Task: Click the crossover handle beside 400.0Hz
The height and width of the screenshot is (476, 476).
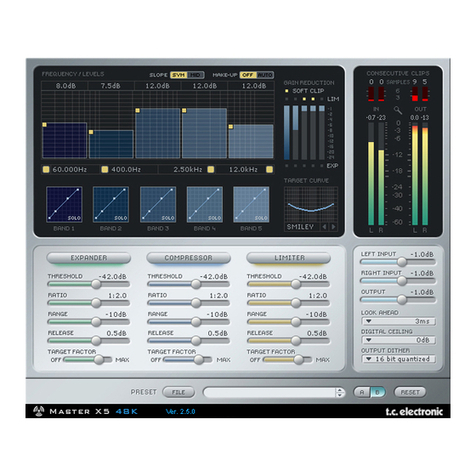Action: tap(105, 169)
